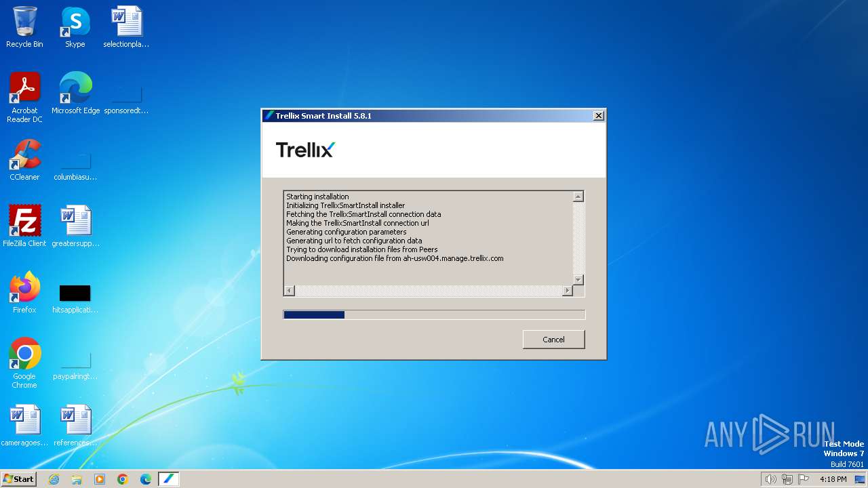Select 'Generating url to fetch configuration data' line

[354, 241]
